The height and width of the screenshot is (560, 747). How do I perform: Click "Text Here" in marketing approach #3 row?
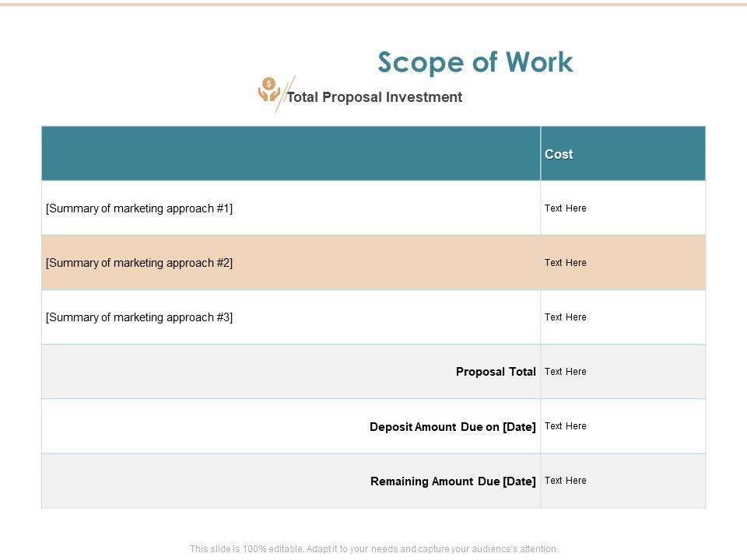coord(566,317)
